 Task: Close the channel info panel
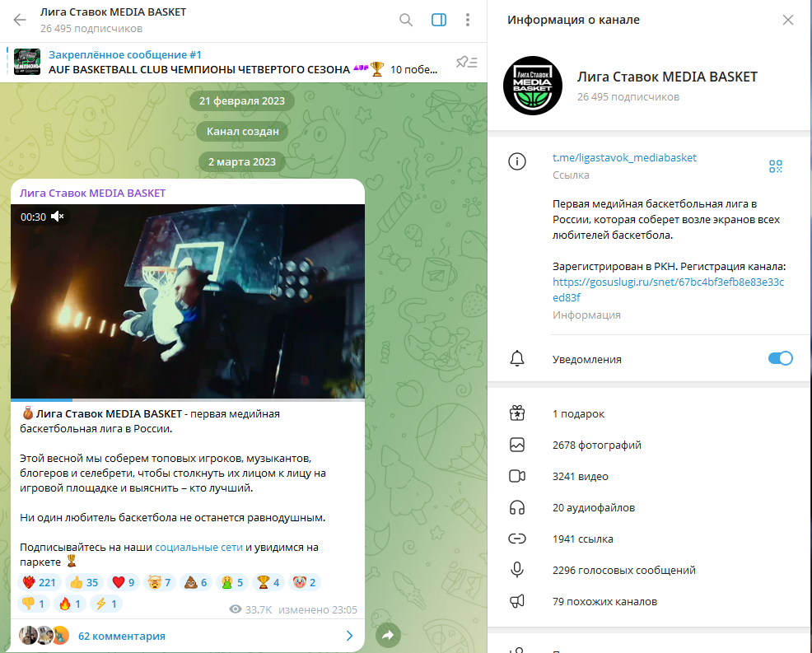787,21
